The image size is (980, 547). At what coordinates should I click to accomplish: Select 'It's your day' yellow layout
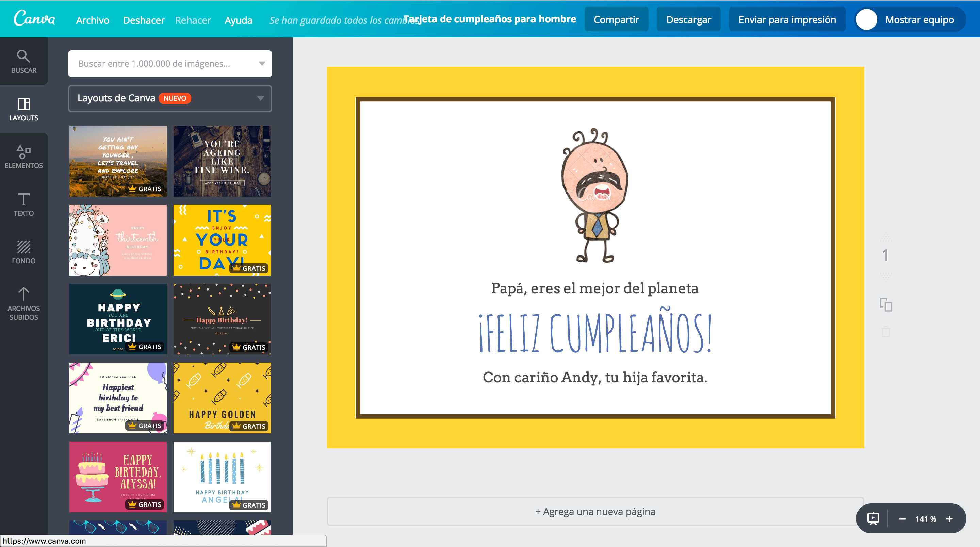pyautogui.click(x=222, y=239)
